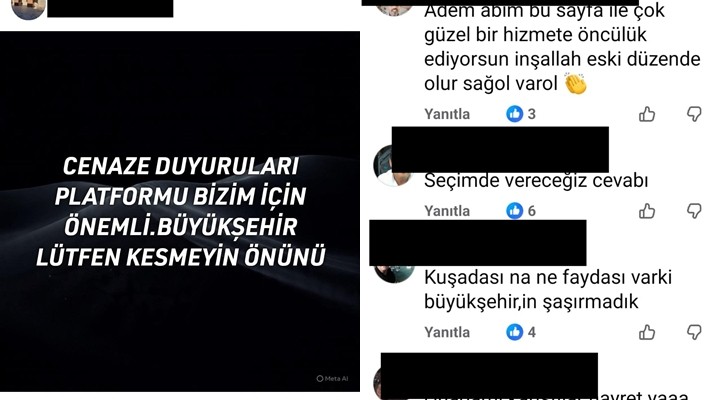Open avatar of the Kuşadası commenter

point(394,274)
